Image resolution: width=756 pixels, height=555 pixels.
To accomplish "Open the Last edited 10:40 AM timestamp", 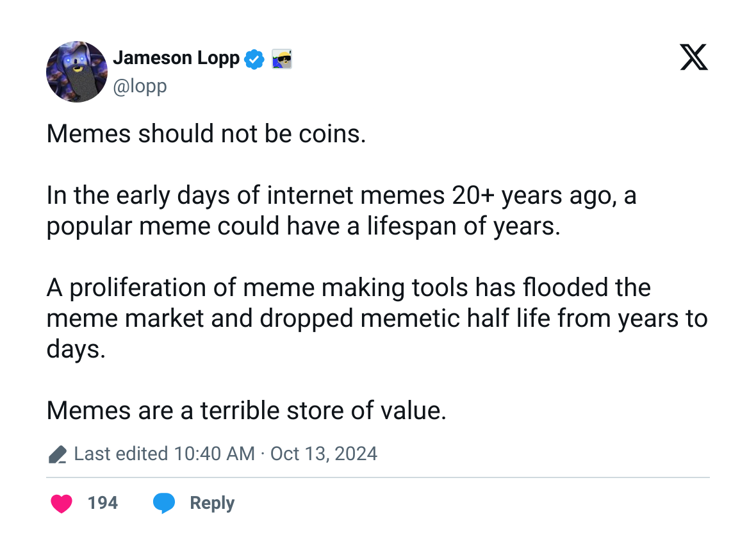I will pos(165,454).
